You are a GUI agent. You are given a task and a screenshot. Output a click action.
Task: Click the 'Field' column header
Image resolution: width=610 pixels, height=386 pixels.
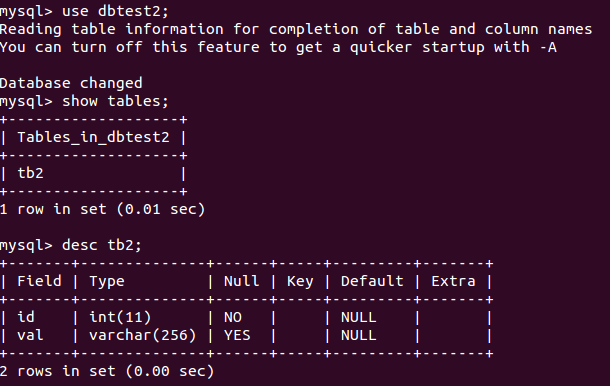point(39,281)
